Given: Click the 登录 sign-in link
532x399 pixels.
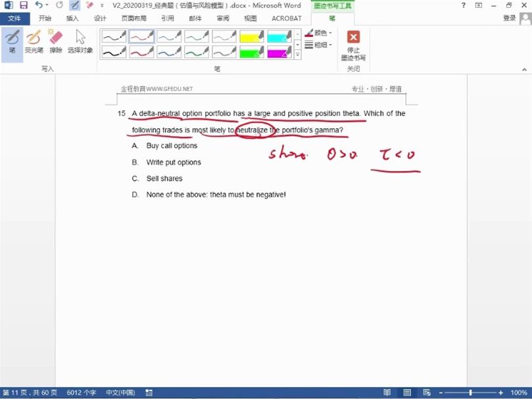Looking at the screenshot, I should [x=509, y=18].
